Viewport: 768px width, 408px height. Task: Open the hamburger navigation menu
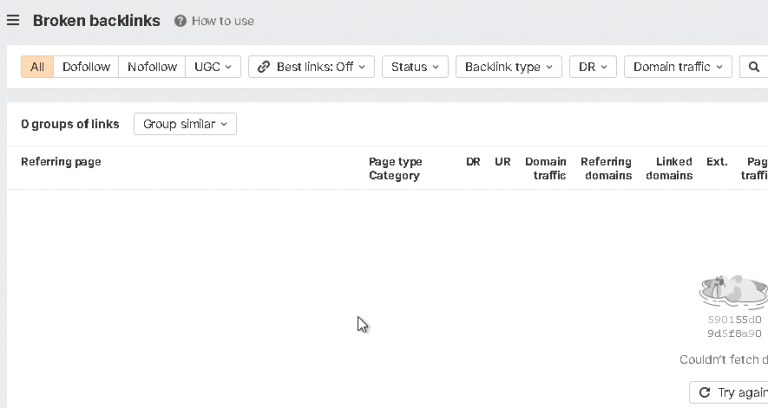tap(13, 20)
